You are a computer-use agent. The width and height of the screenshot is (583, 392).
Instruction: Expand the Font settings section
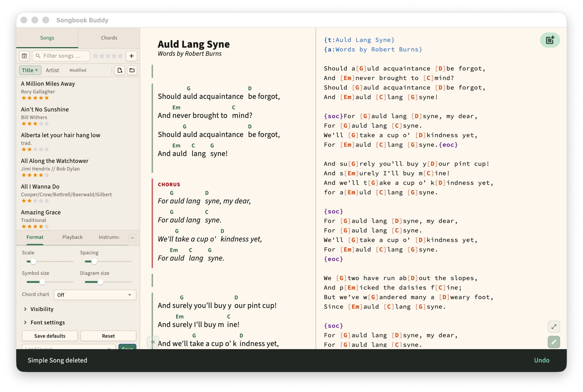point(44,322)
